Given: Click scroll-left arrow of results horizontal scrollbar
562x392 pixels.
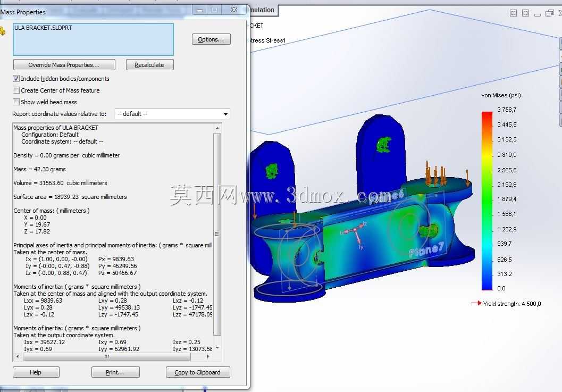Looking at the screenshot, I should click(x=18, y=356).
